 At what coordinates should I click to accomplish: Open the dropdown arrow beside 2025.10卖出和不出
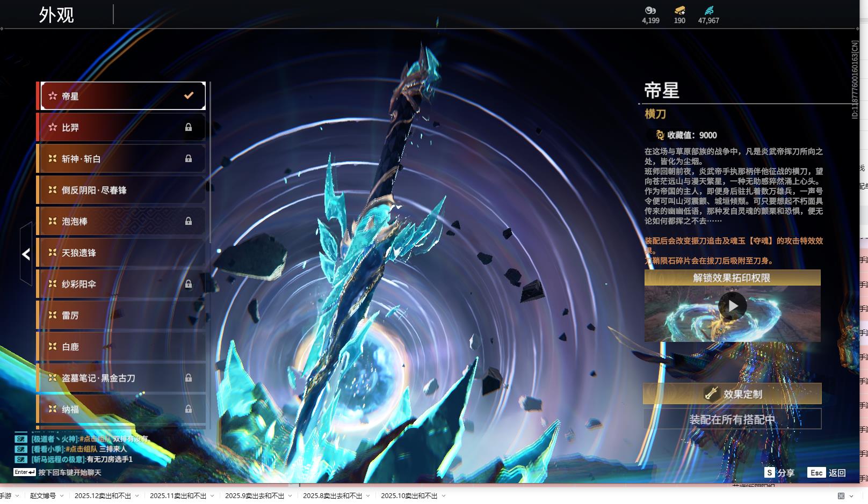click(x=444, y=496)
